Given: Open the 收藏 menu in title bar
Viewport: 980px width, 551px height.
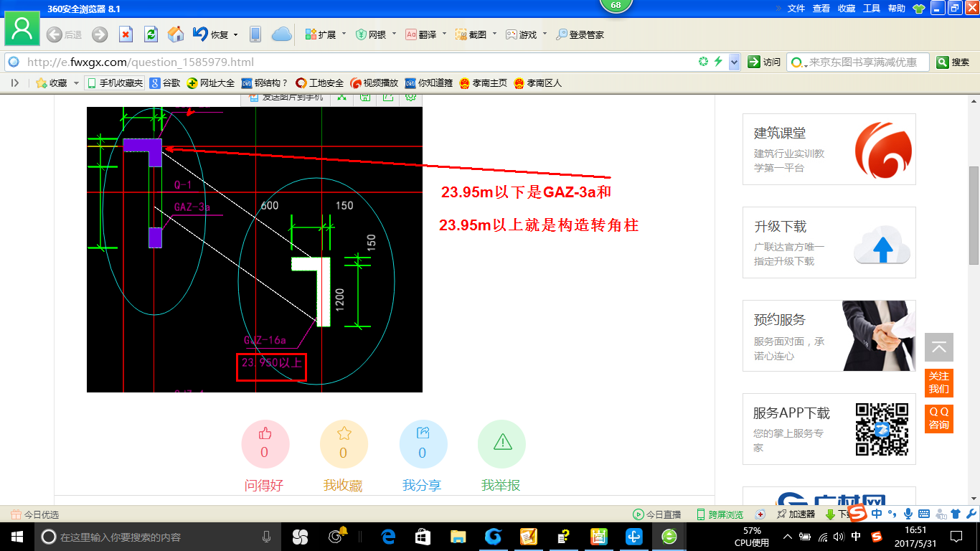Looking at the screenshot, I should coord(847,9).
